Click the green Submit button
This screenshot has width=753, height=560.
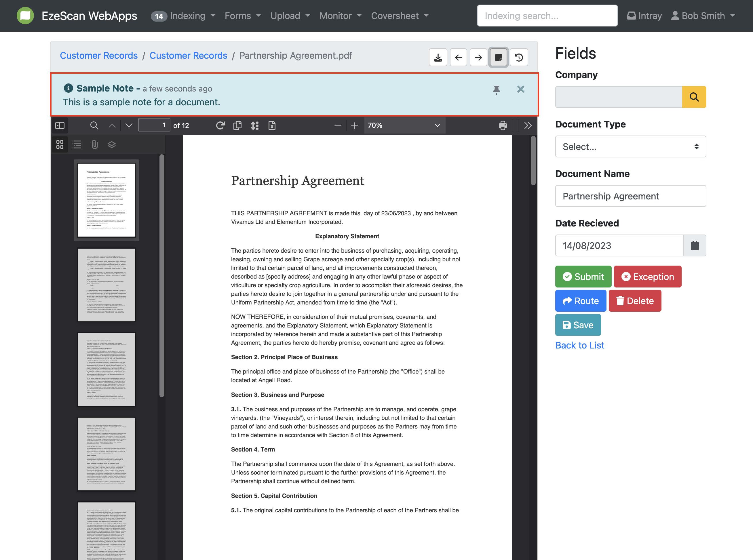[x=583, y=277]
